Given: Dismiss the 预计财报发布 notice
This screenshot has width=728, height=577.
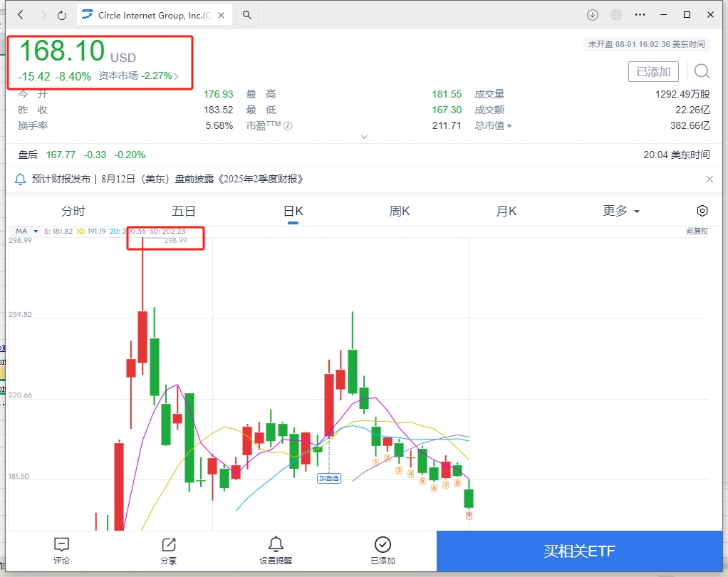Looking at the screenshot, I should (709, 180).
